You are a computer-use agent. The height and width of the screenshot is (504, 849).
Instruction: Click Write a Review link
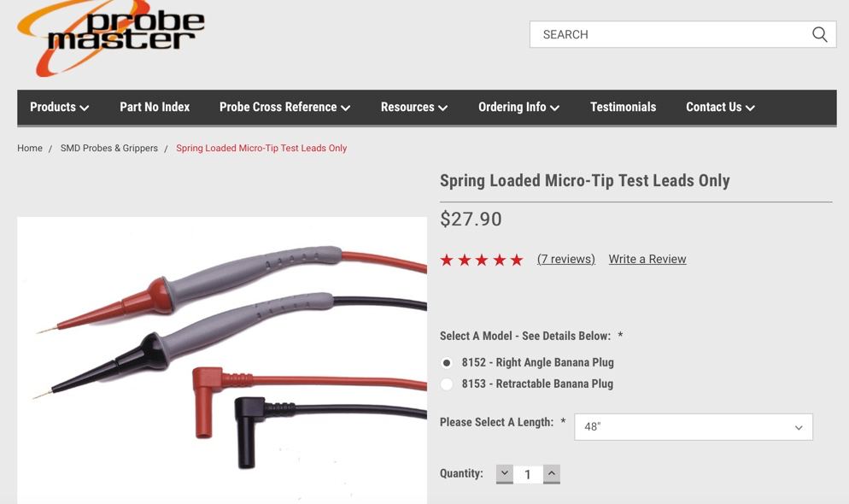(x=647, y=260)
